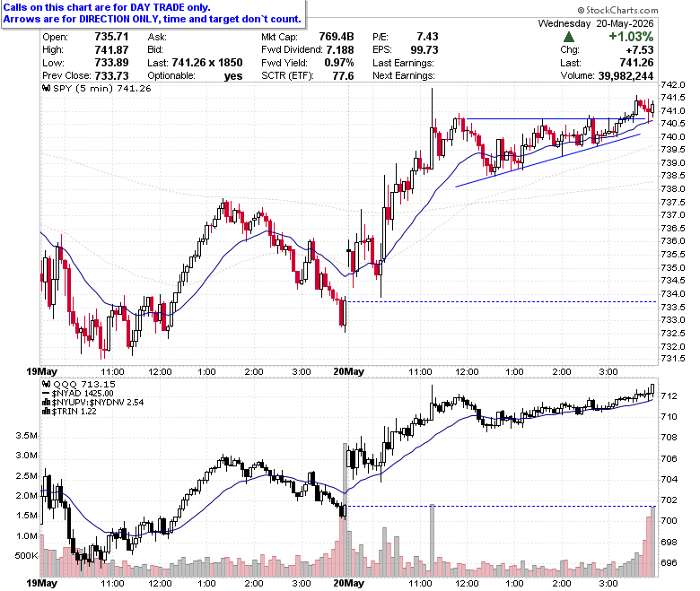Click the $NYAD line legend icon
Screen dimensions: 700x591
[x=47, y=394]
